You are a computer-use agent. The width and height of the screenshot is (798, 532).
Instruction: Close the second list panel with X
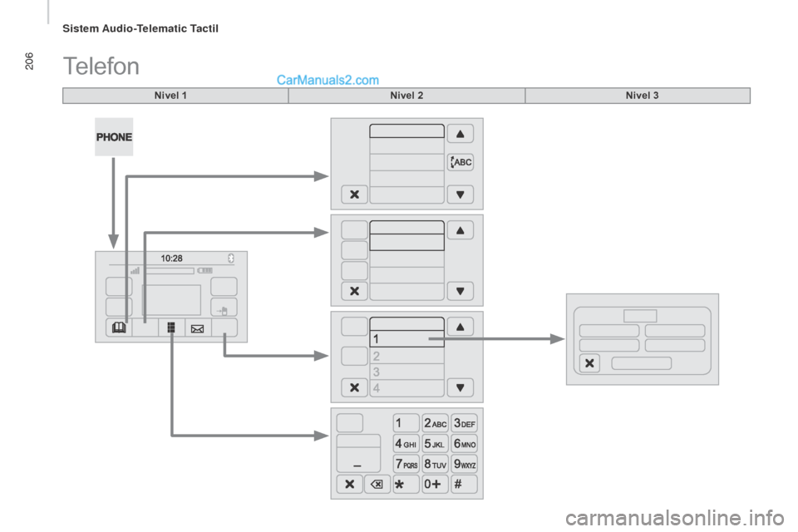coord(354,291)
